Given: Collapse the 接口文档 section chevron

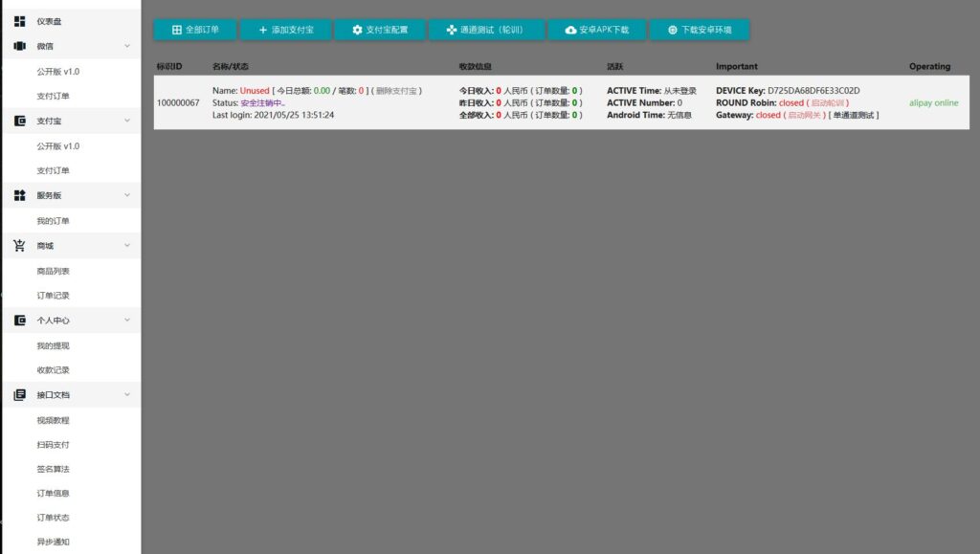Looking at the screenshot, I should pos(126,394).
